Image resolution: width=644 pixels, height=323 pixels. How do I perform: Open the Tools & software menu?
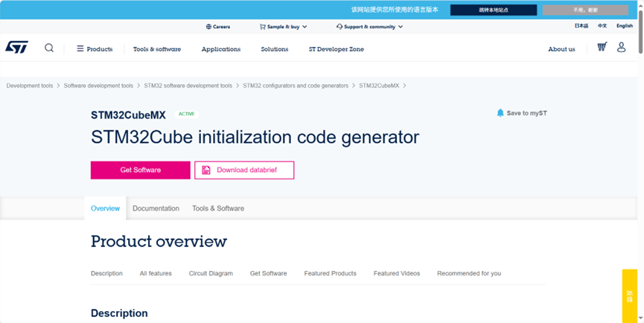tap(157, 49)
